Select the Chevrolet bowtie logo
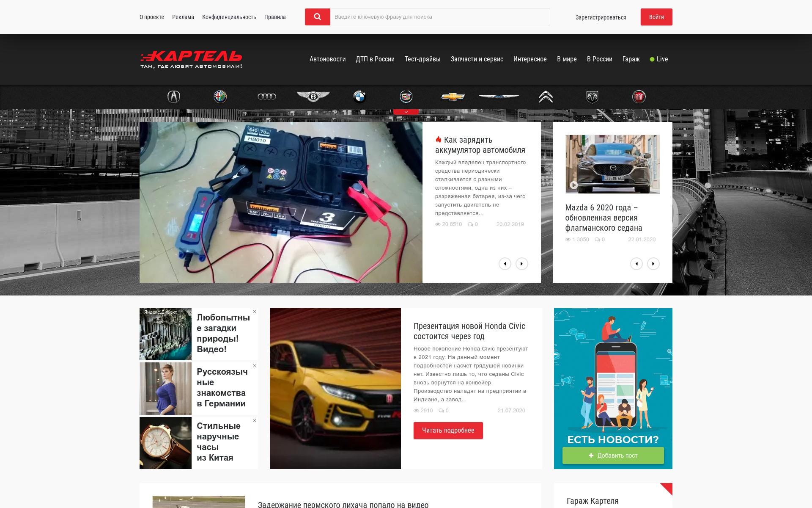 [x=453, y=97]
